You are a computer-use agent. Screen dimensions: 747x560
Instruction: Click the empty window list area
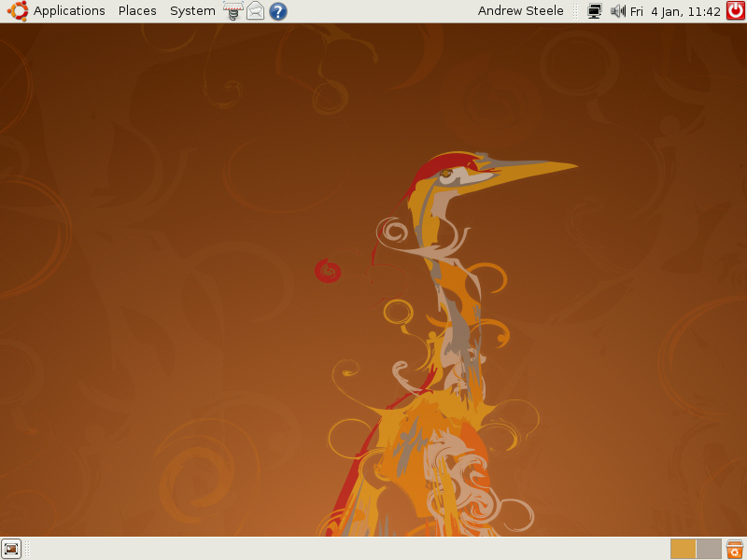[x=345, y=549]
